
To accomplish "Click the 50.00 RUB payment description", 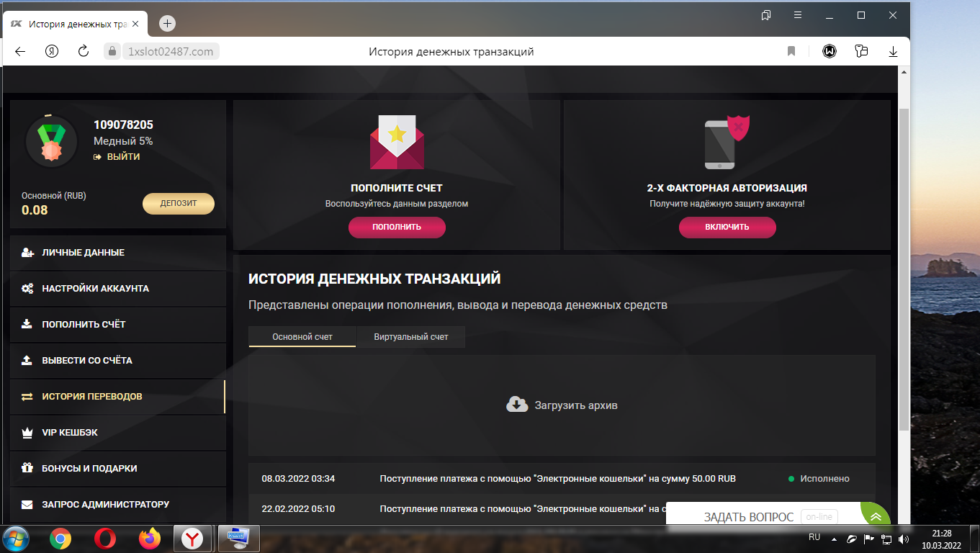I will tap(557, 479).
